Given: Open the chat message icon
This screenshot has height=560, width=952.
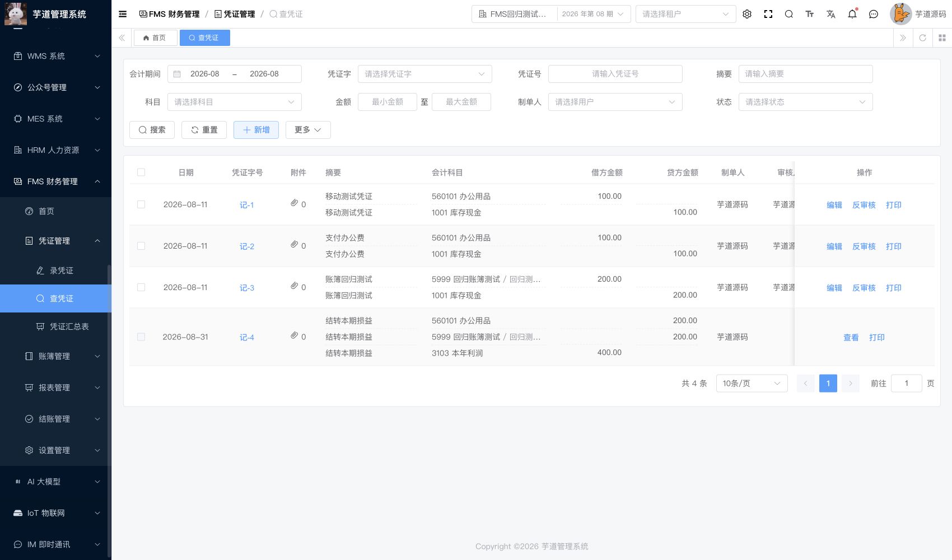Looking at the screenshot, I should 874,14.
